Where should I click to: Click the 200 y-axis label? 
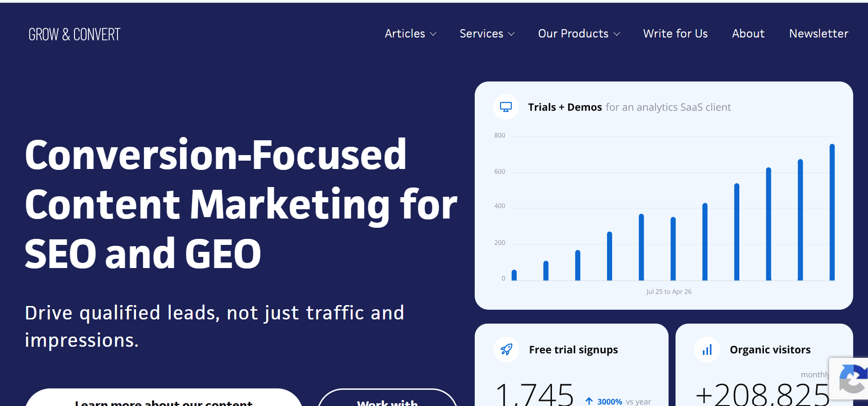(499, 243)
